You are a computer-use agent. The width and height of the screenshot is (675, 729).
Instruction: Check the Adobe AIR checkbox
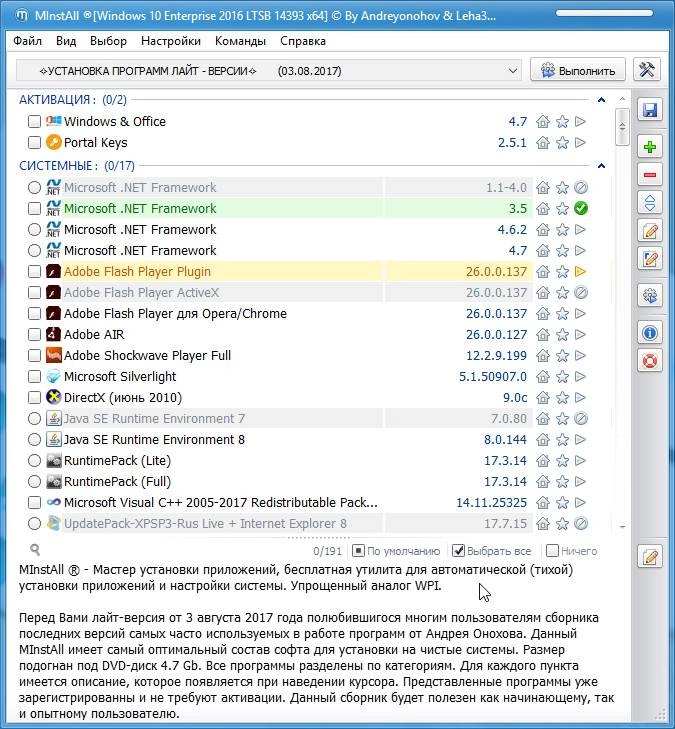34,334
